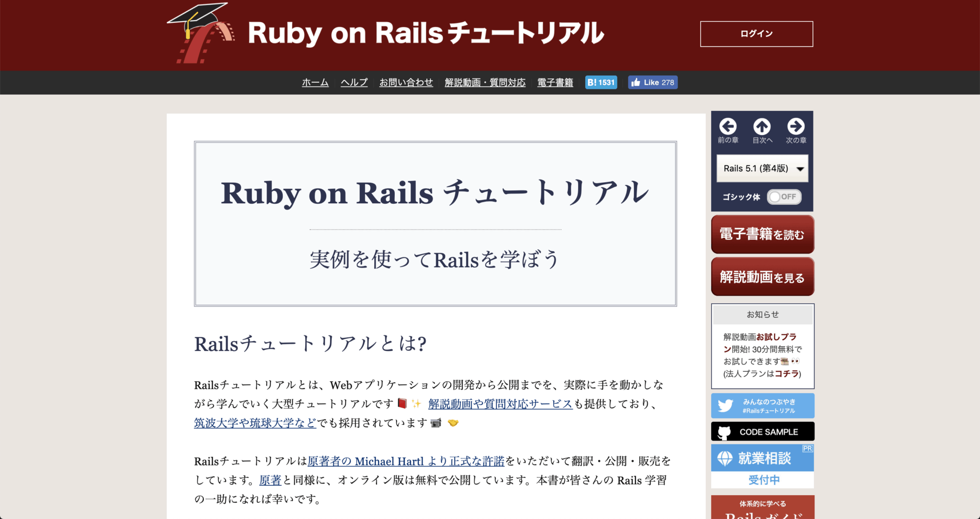Click the ログイン button
This screenshot has height=519, width=980.
pos(756,33)
